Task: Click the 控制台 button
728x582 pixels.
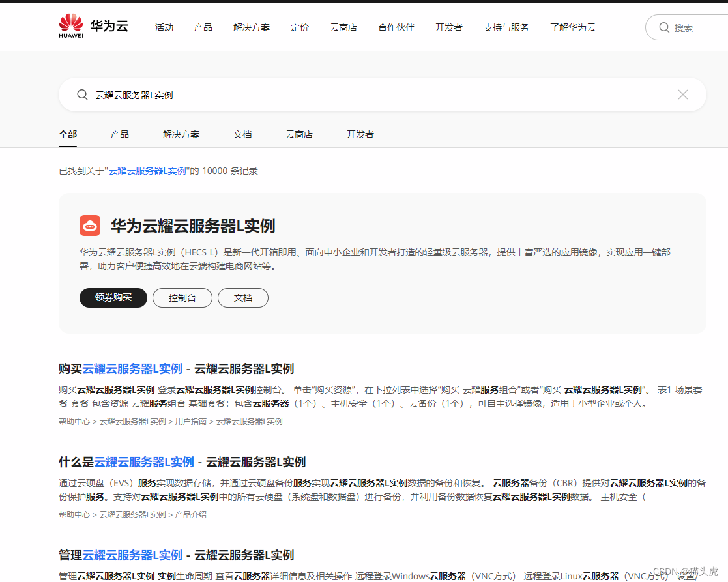Action: click(x=182, y=297)
